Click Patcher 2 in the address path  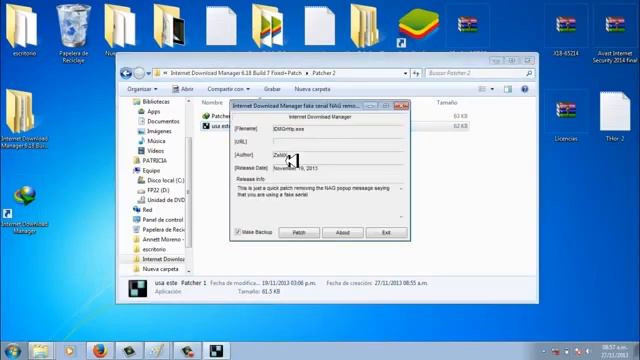point(324,73)
